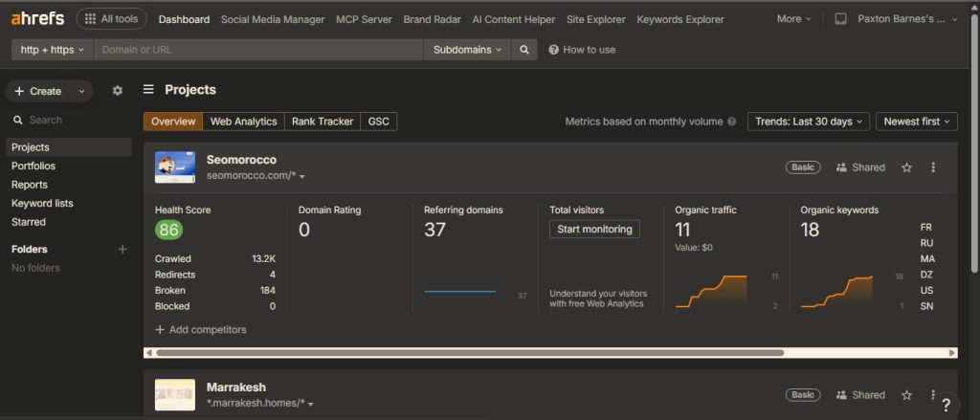This screenshot has height=420, width=980.
Task: Click the Ahrefs logo
Action: (x=37, y=19)
